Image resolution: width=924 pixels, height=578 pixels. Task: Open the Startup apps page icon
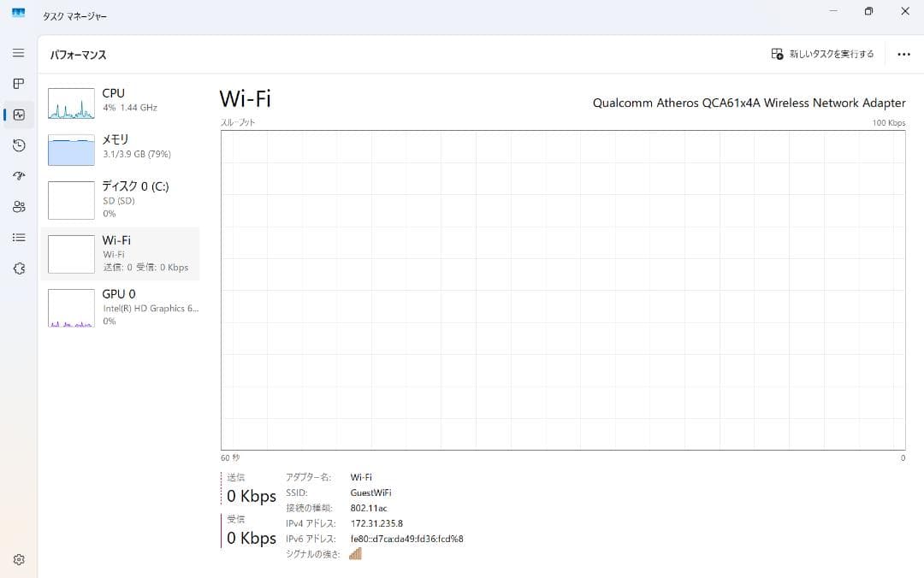point(18,175)
